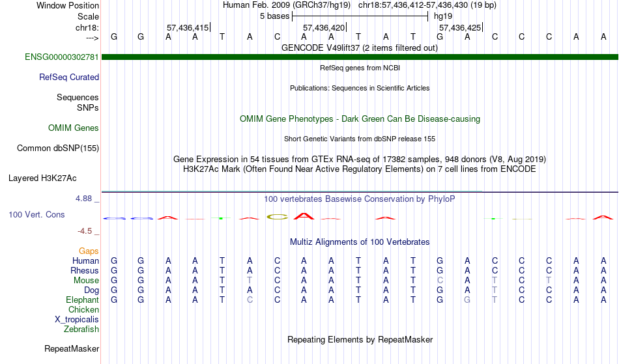The height and width of the screenshot is (364, 619).
Task: Click the H3K27Ac Mark ENCODE track title
Action: click(x=360, y=169)
